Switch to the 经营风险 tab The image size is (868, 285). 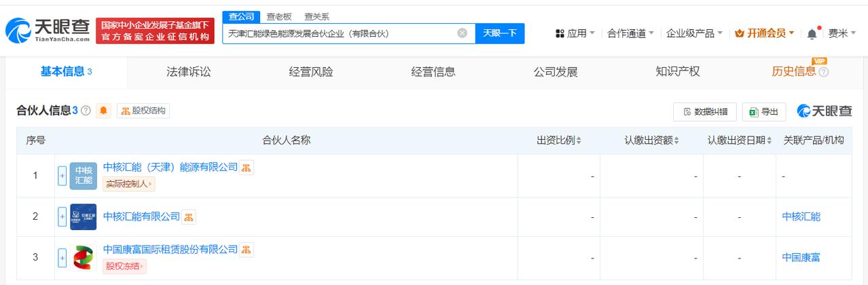[x=311, y=71]
